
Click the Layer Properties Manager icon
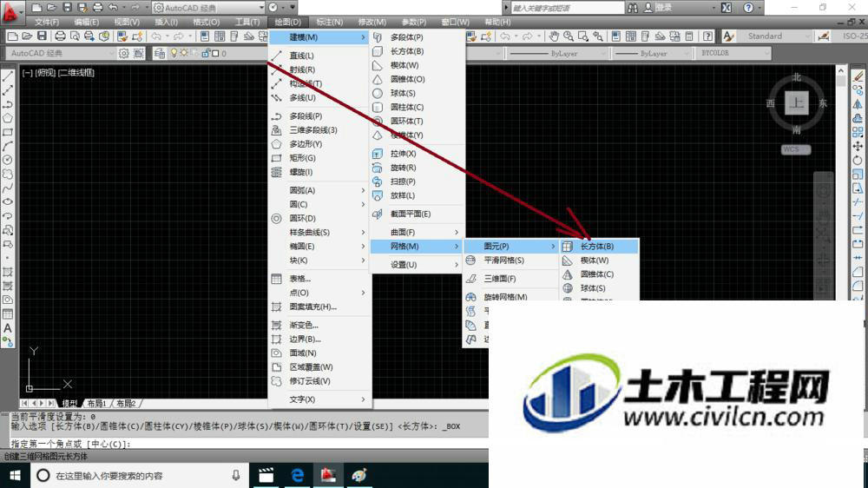coord(160,53)
